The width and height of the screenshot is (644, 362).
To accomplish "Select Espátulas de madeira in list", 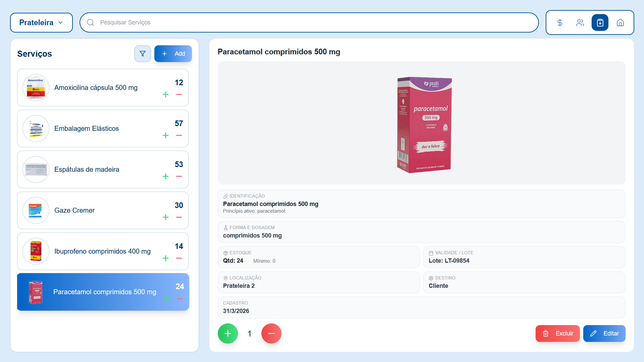I will click(87, 169).
